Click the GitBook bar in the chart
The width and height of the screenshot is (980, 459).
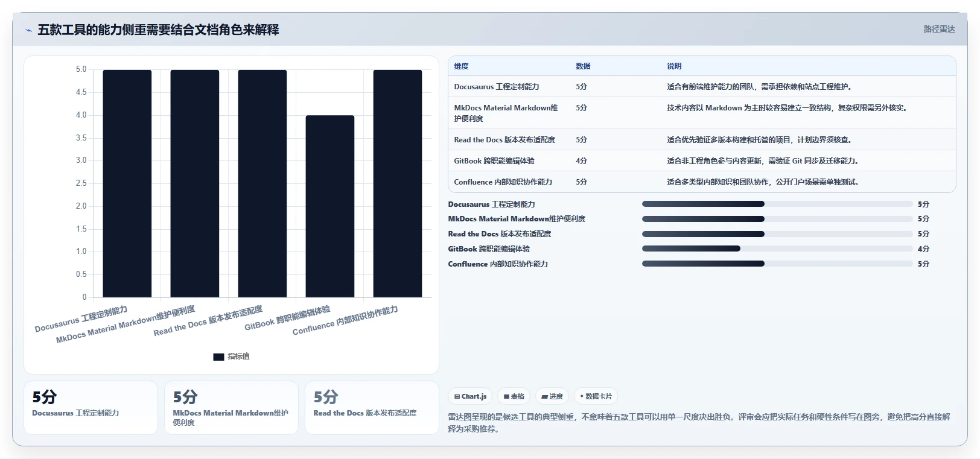click(329, 206)
